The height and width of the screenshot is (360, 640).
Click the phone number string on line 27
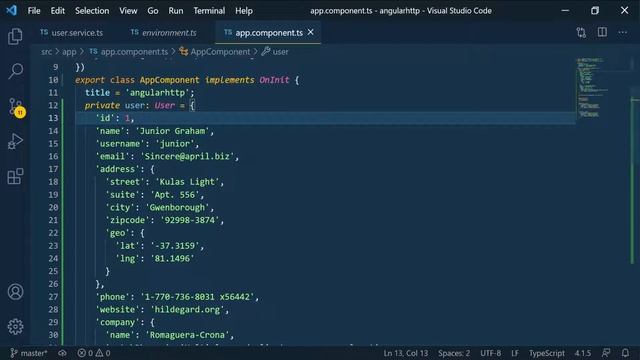click(197, 297)
